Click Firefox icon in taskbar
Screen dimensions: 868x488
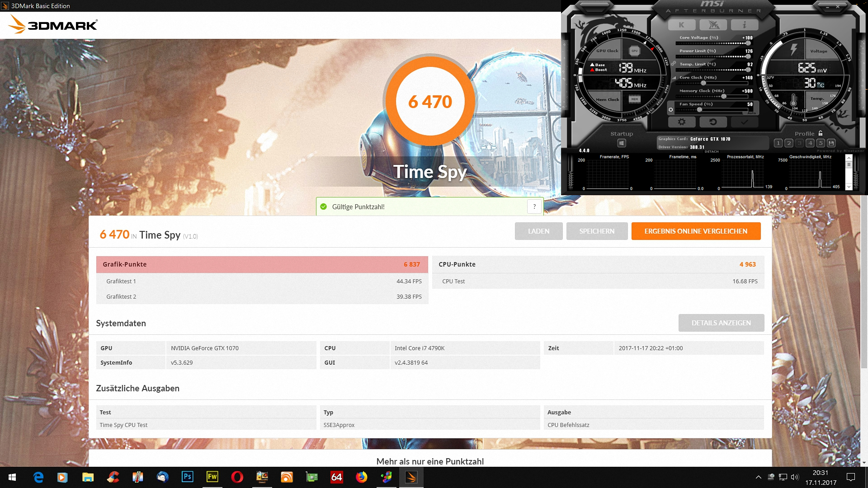click(361, 477)
